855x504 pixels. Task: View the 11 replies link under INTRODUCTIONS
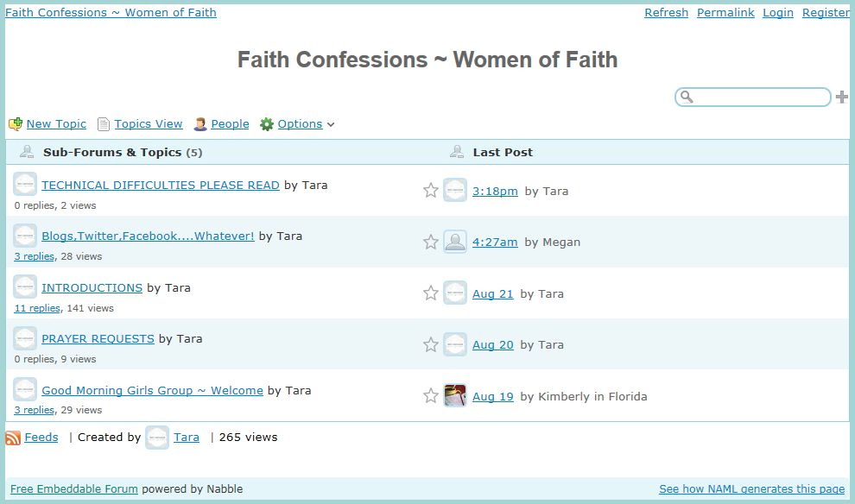coord(37,308)
